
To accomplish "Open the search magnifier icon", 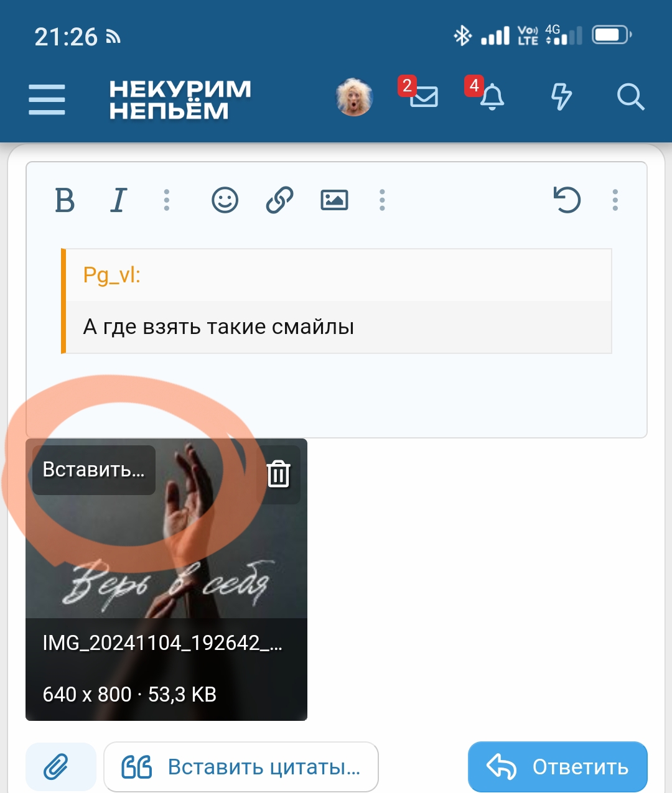I will [x=630, y=98].
